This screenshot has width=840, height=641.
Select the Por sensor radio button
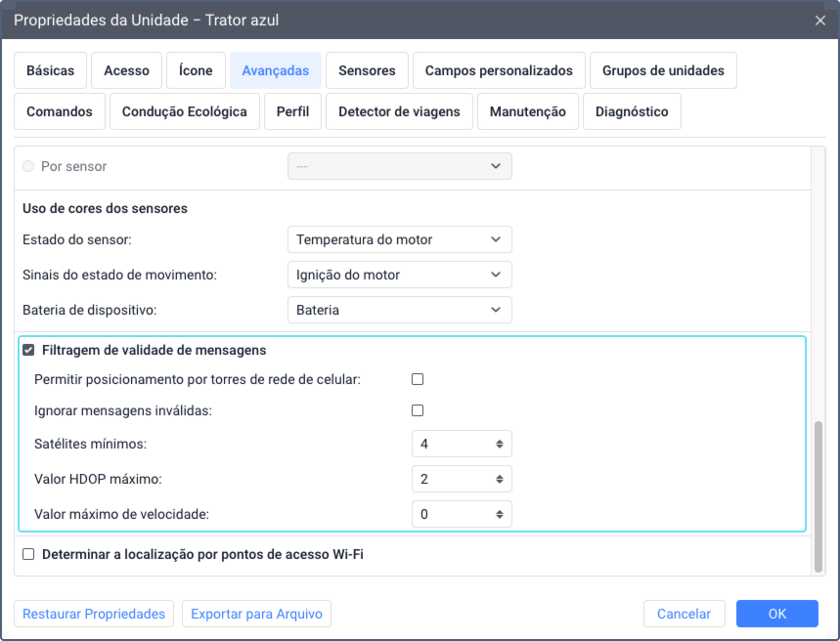(x=28, y=166)
